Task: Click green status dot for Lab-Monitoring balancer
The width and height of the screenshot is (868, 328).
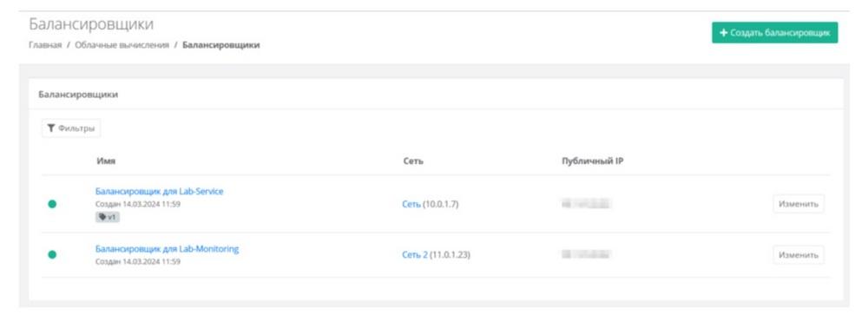Action: (52, 254)
